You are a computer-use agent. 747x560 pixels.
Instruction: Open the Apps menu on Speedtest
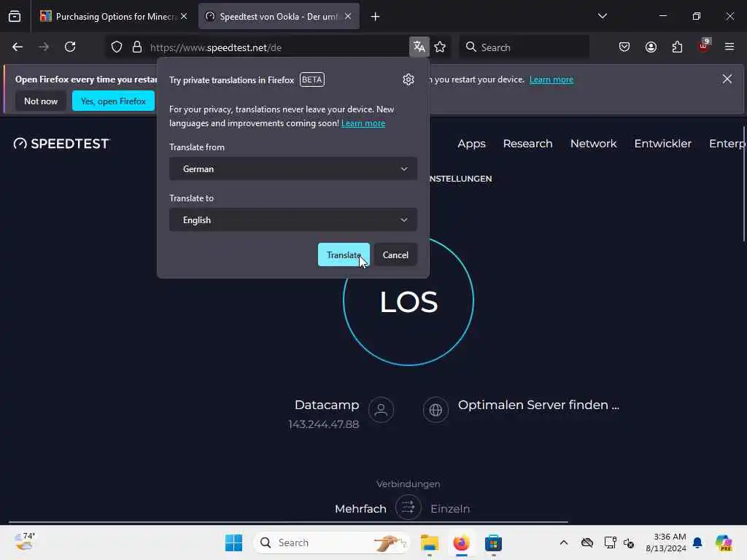[x=472, y=144]
